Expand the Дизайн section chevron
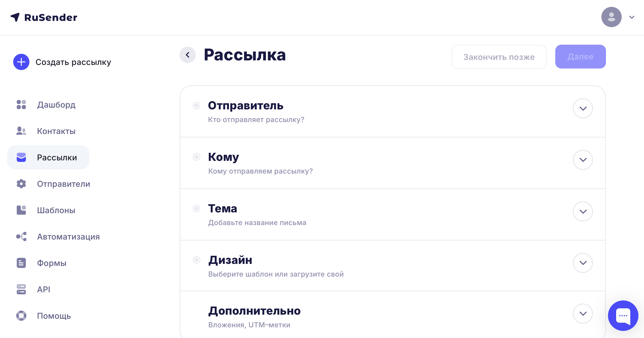The width and height of the screenshot is (644, 338). [x=583, y=263]
